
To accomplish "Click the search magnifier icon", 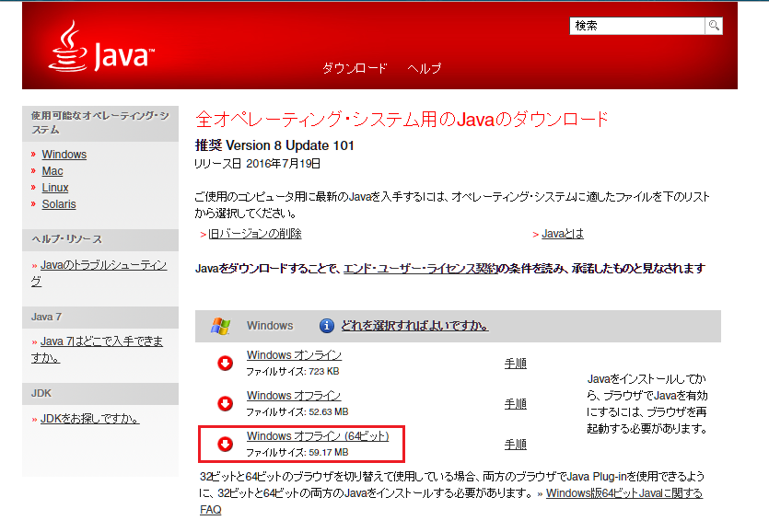I will click(x=714, y=26).
